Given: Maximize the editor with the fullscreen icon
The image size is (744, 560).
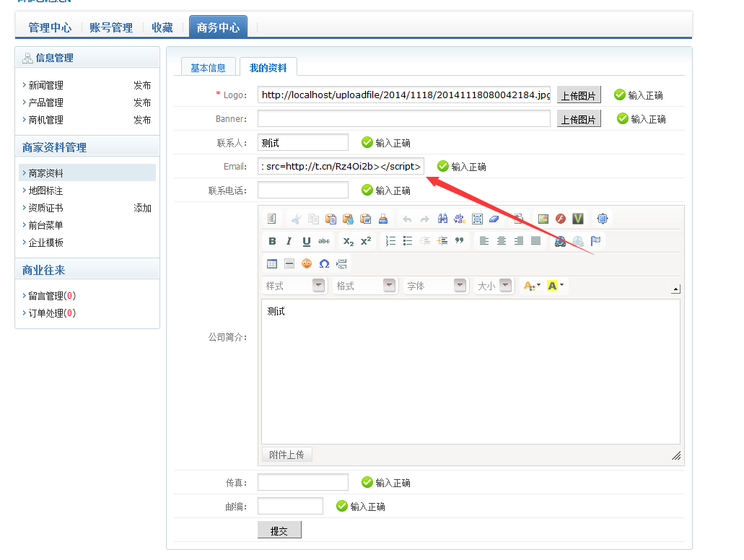Looking at the screenshot, I should 602,219.
